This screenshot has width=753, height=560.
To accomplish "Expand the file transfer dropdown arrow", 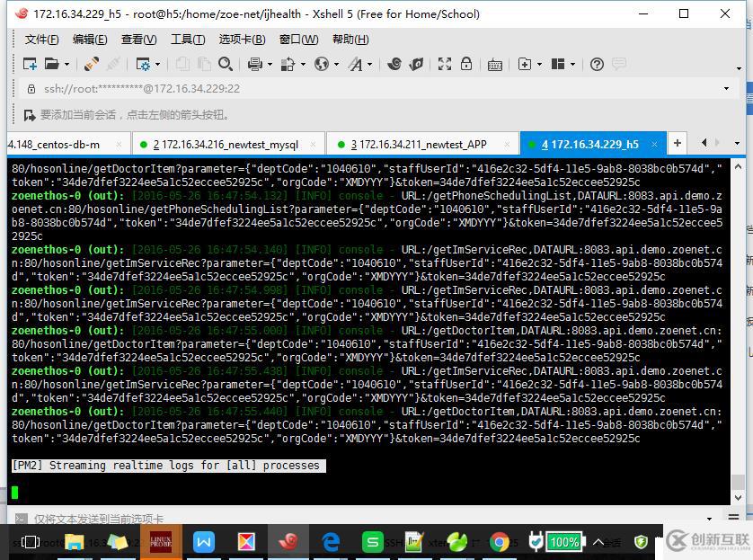I will 303,64.
